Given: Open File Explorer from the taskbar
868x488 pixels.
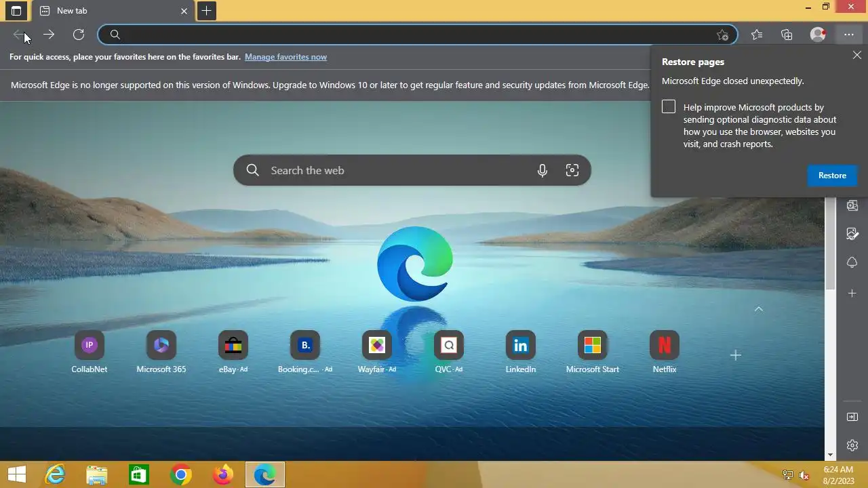Looking at the screenshot, I should (97, 475).
